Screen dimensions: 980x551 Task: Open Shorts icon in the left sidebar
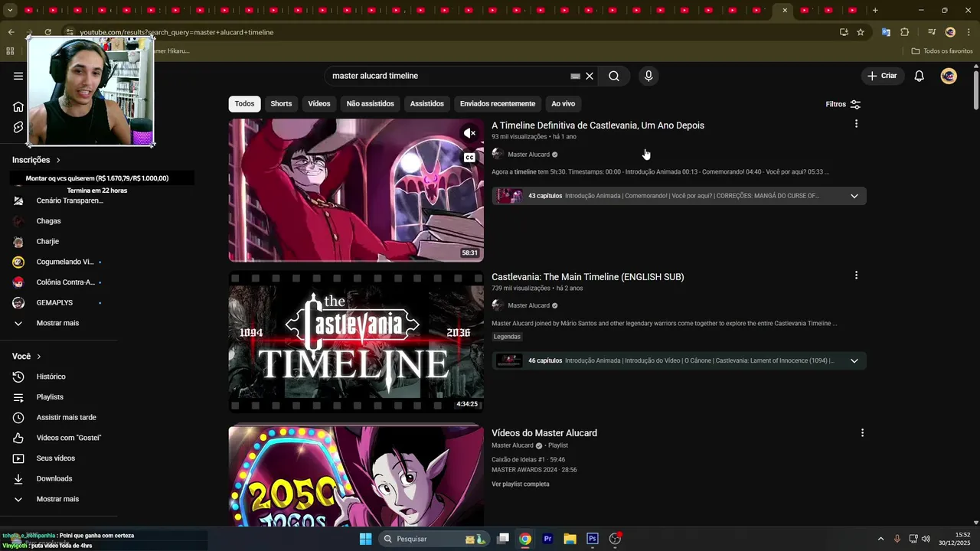18,127
